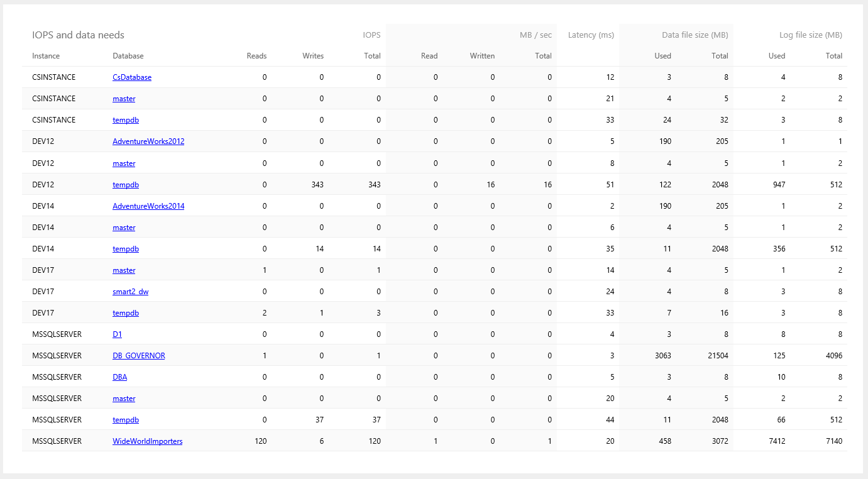Click the AdventureWorks2014 link
Image resolution: width=868 pixels, height=479 pixels.
point(148,206)
